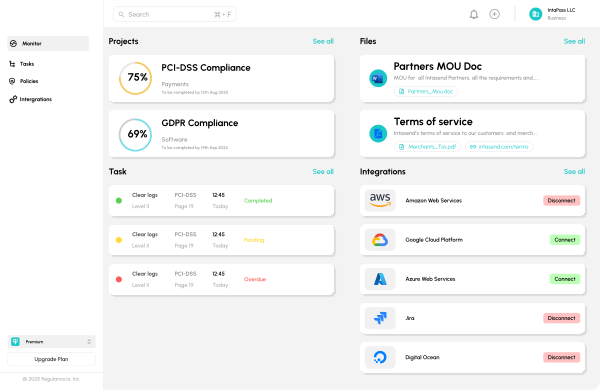Screen dimensions: 600x390
Task: Click the Software category under GDPR
Action: click(174, 139)
